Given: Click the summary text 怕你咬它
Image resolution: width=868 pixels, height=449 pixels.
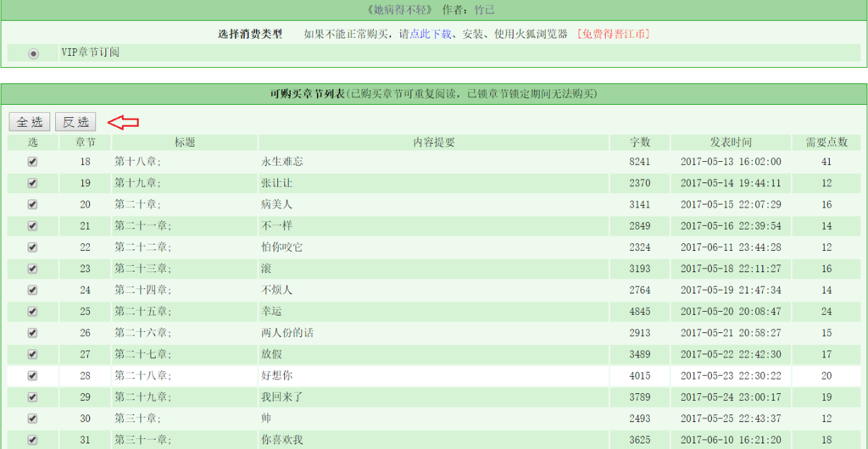Looking at the screenshot, I should click(281, 247).
